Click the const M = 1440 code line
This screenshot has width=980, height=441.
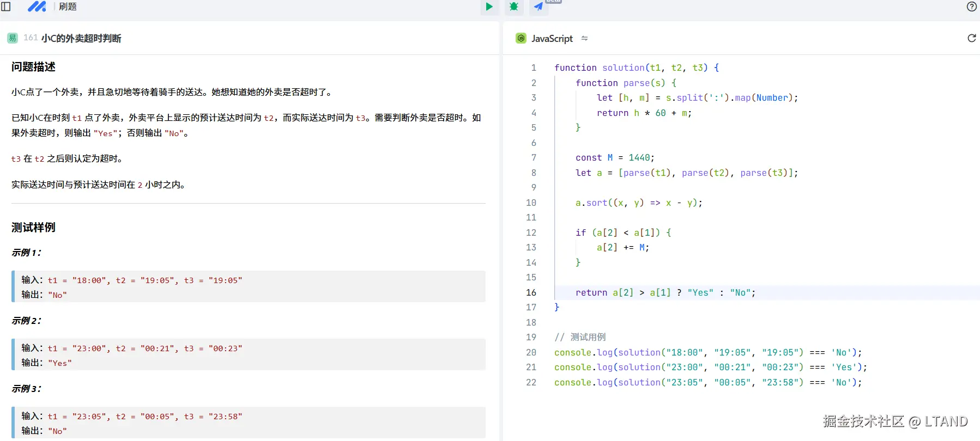click(614, 157)
